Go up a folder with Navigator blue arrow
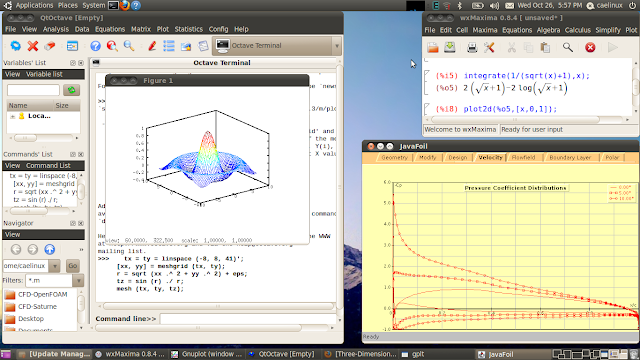The height and width of the screenshot is (360, 640). (49, 249)
